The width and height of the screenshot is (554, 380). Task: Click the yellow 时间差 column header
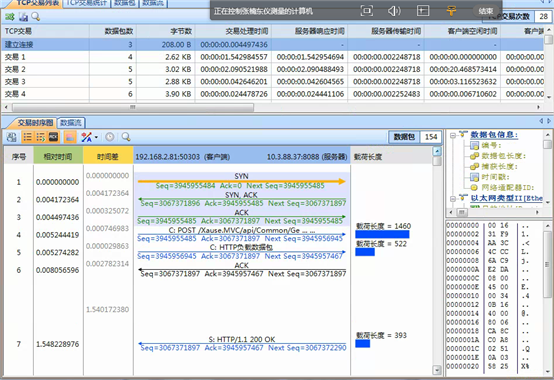click(x=108, y=157)
